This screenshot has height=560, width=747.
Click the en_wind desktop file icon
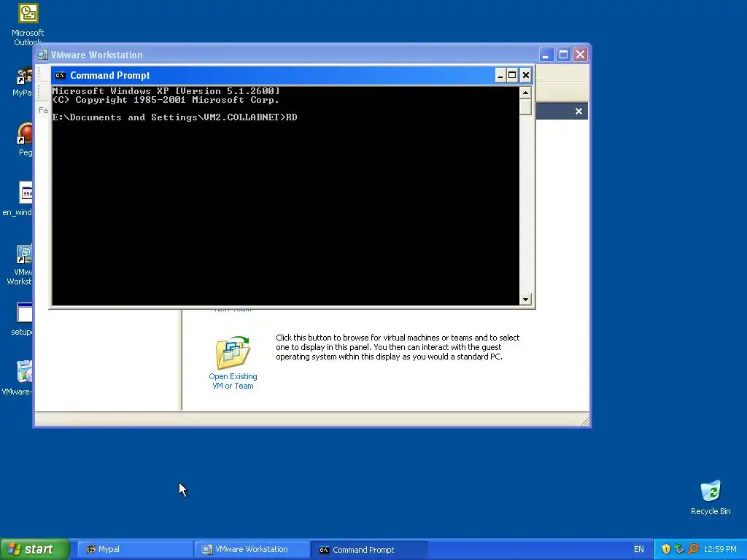(26, 192)
